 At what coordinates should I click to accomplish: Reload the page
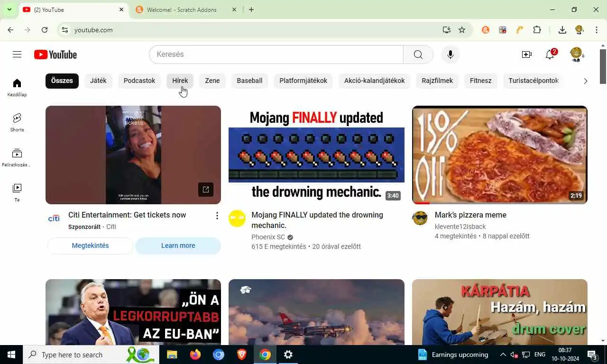[45, 30]
